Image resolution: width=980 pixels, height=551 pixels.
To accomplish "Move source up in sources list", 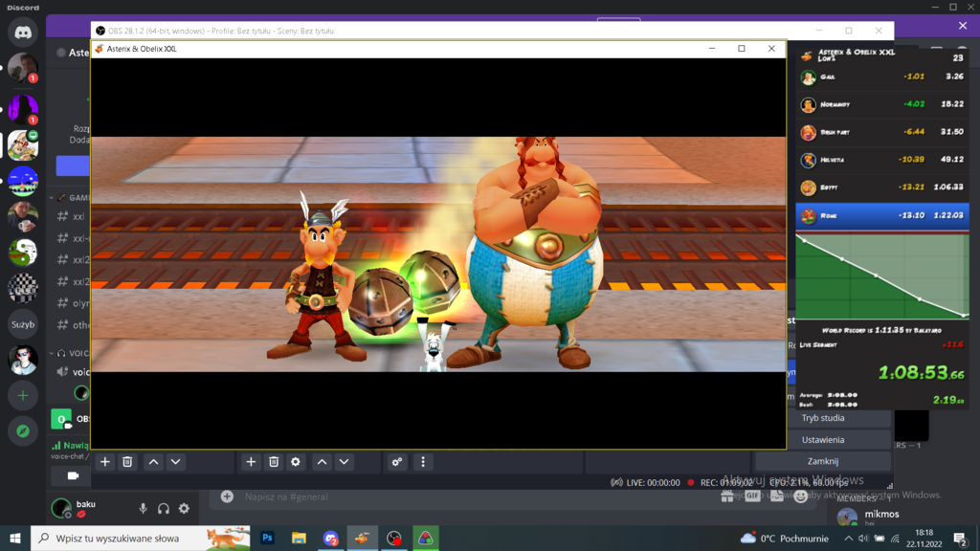I will coord(322,462).
